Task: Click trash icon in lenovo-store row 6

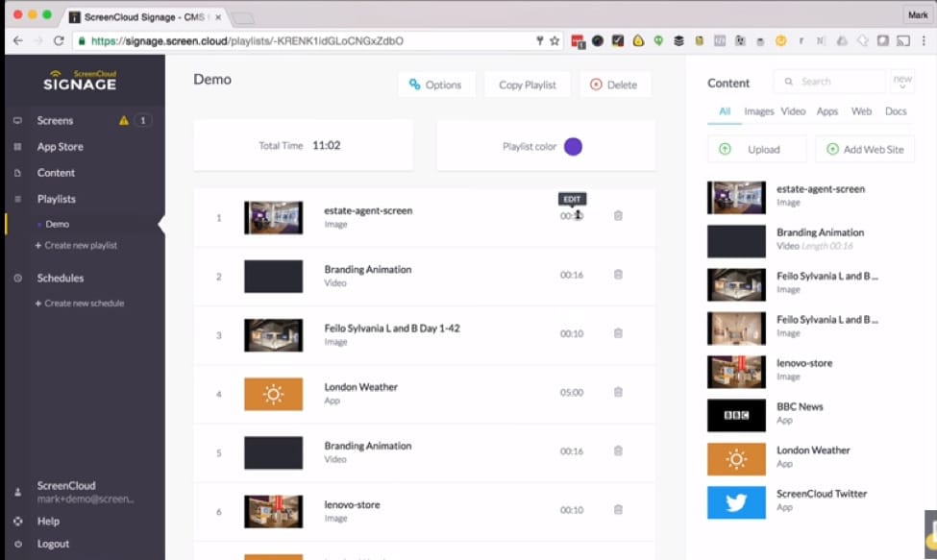Action: pos(618,510)
